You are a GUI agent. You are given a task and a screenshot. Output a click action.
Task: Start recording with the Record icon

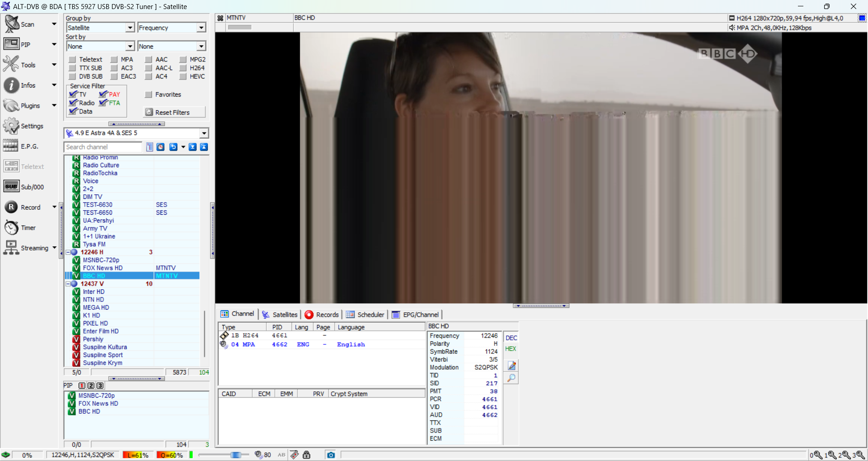(x=11, y=207)
